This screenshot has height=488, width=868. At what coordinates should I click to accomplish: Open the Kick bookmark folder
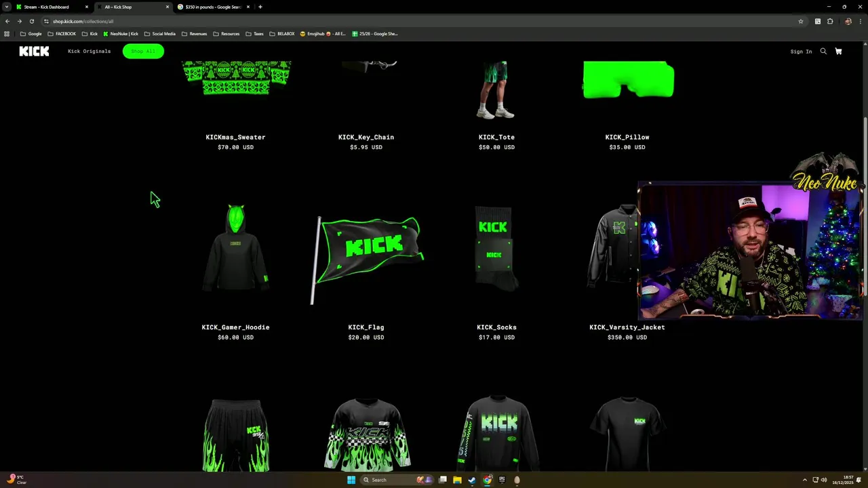[x=90, y=34]
